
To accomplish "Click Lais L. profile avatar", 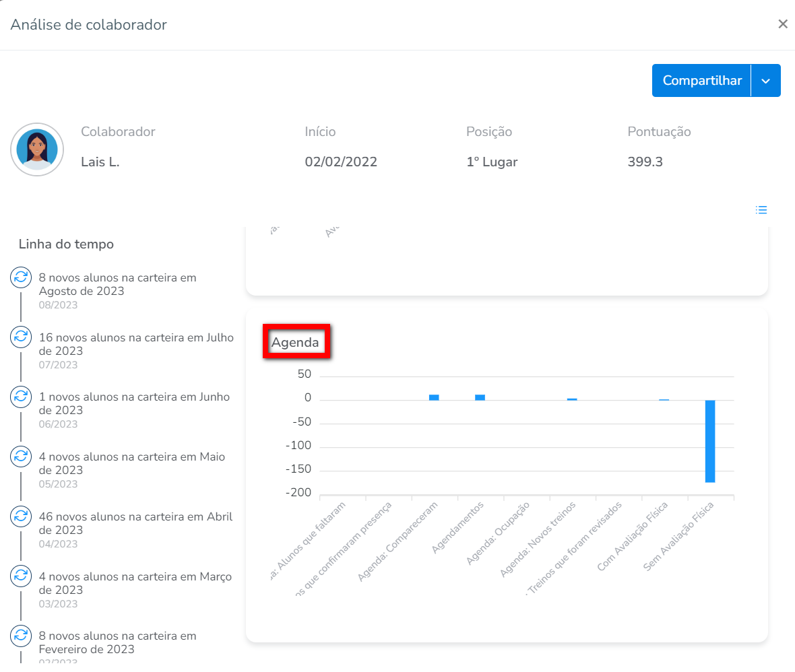I will pos(37,149).
